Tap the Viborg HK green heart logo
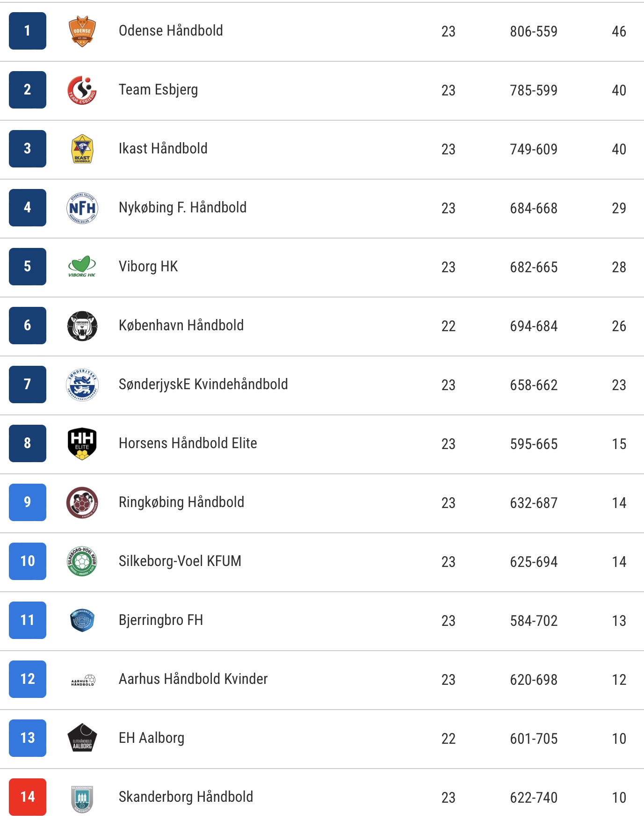The image size is (644, 820). 82,267
